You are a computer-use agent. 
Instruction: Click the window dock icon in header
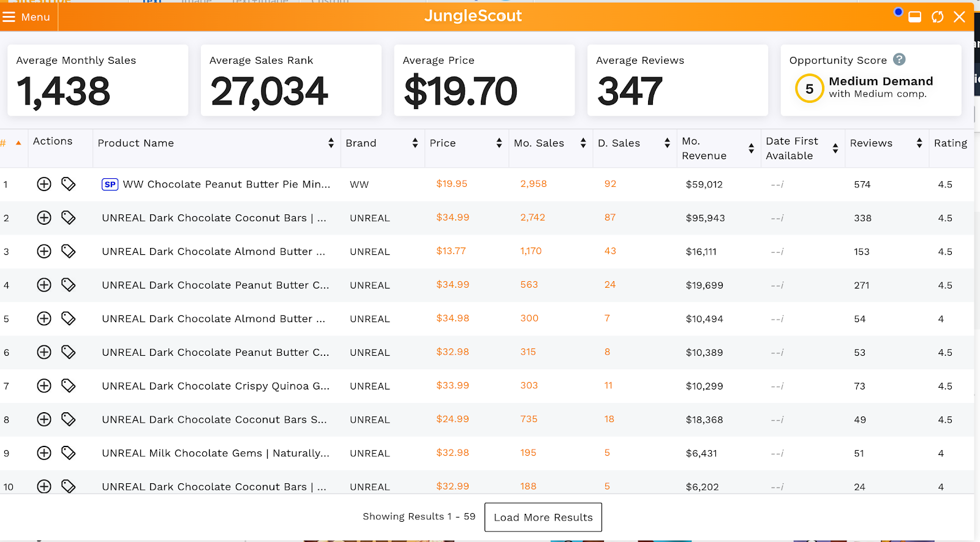click(914, 17)
